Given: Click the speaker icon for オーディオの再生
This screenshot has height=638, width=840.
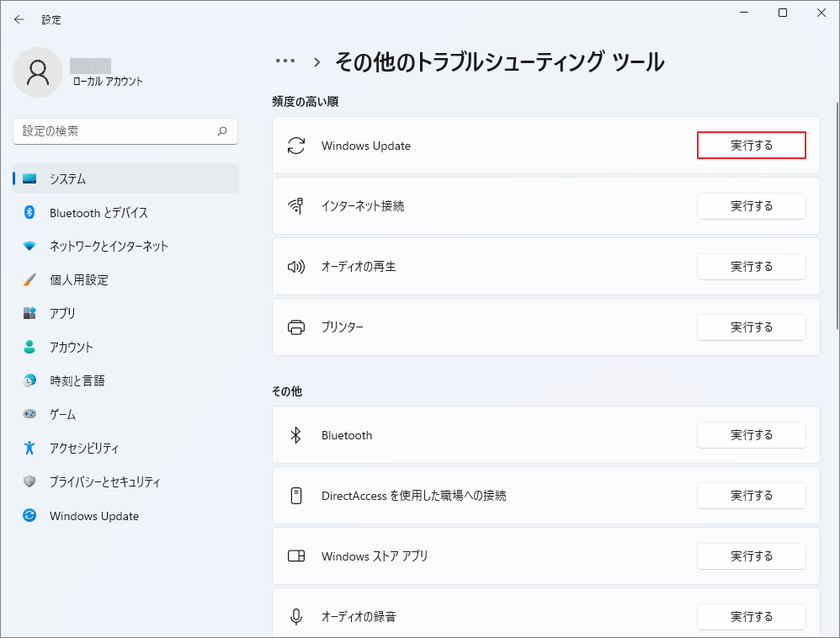Looking at the screenshot, I should [x=296, y=267].
